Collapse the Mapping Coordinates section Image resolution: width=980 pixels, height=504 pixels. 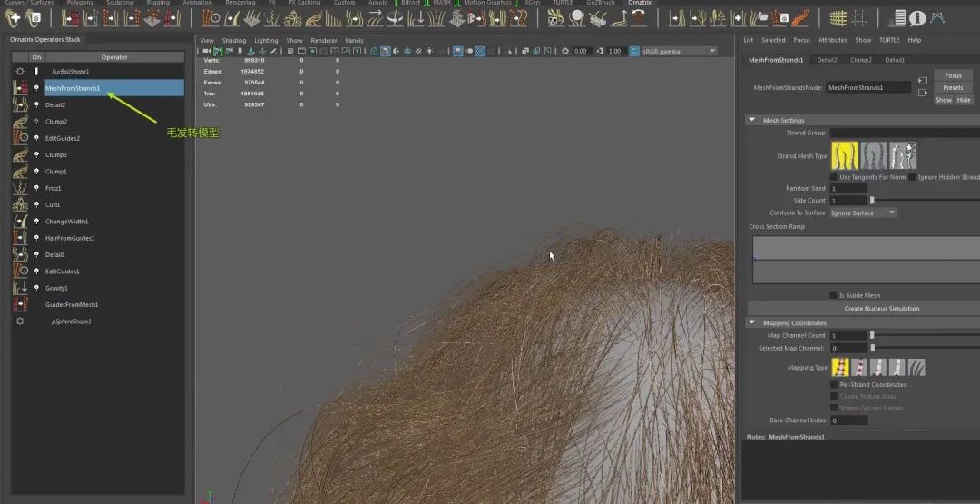[x=751, y=323]
